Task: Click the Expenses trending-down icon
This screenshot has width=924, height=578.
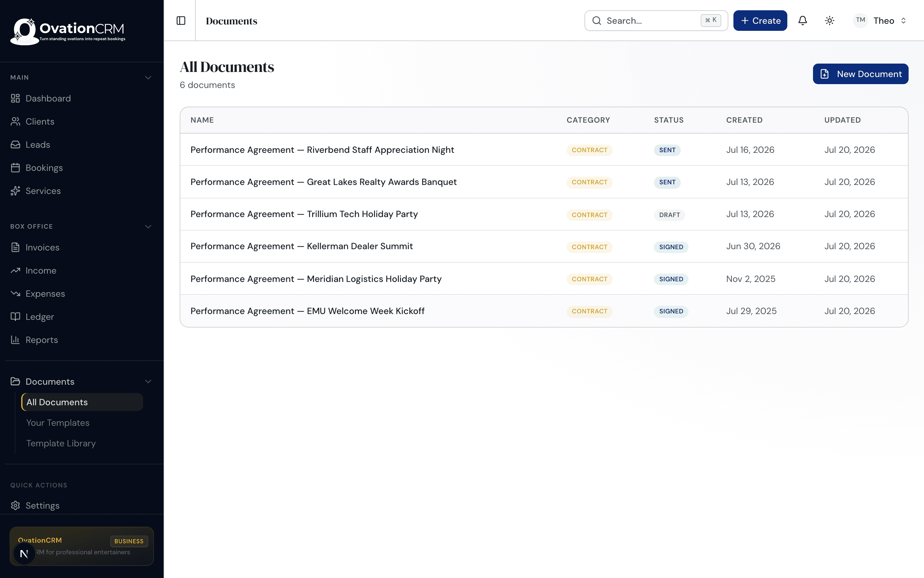Action: click(x=15, y=293)
